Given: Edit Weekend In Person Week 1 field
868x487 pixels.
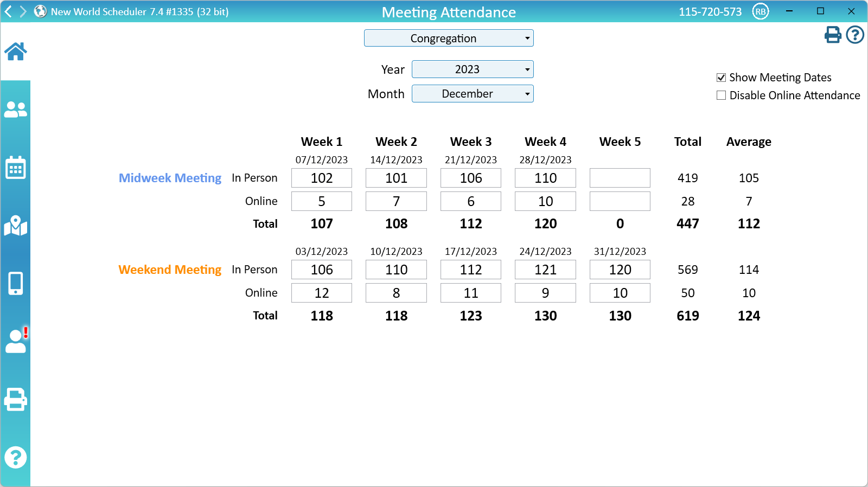Looking at the screenshot, I should click(x=322, y=270).
